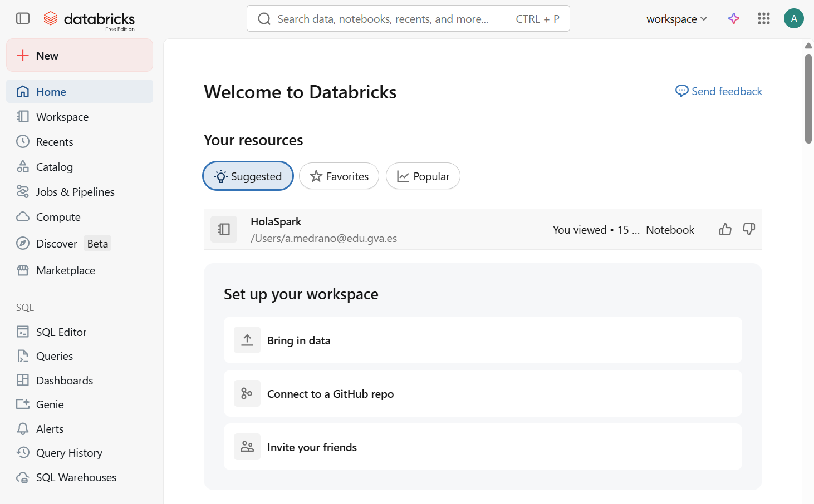Expand the workspace switcher dropdown
This screenshot has height=504, width=814.
(x=676, y=19)
